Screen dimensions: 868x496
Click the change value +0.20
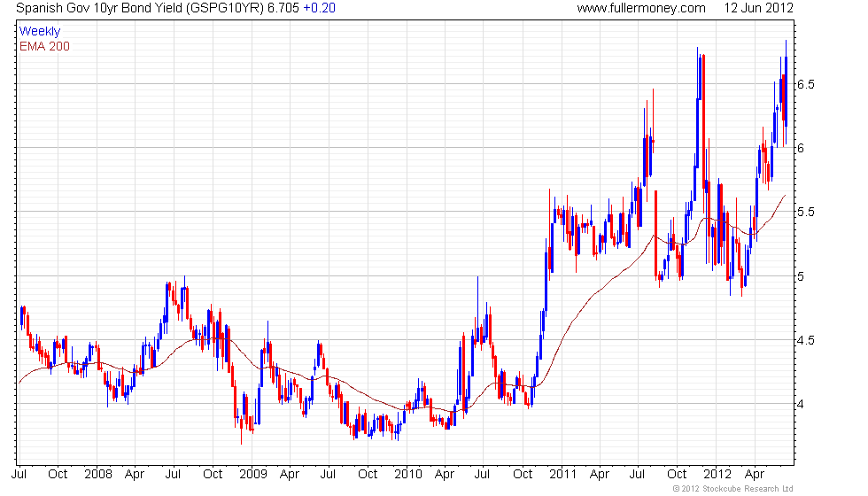320,8
